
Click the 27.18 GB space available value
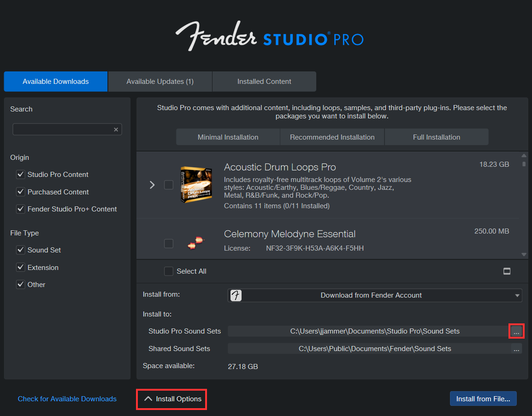tap(243, 367)
